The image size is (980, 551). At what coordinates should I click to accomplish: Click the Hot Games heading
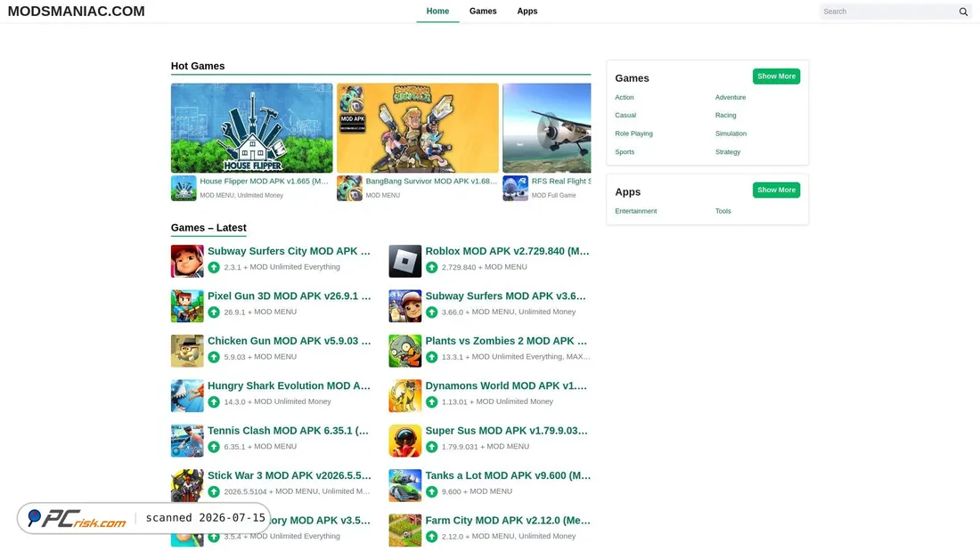click(198, 66)
